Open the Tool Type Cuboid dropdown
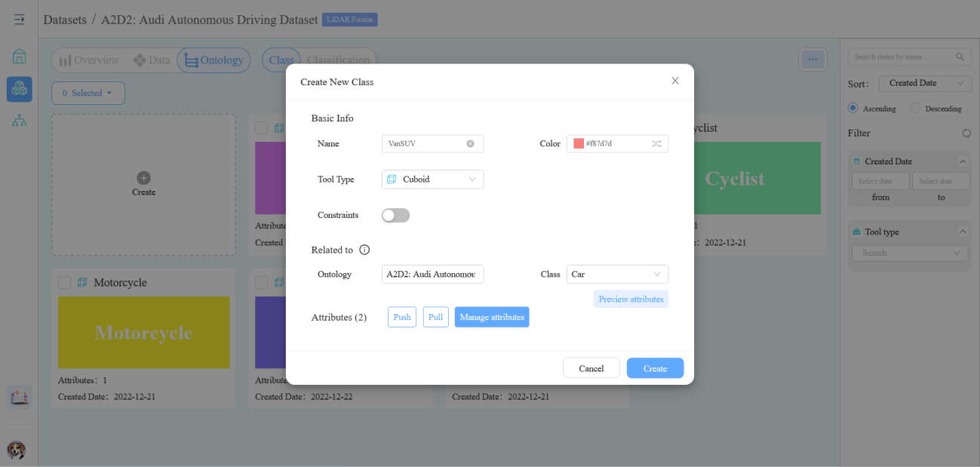This screenshot has width=980, height=467. click(432, 180)
